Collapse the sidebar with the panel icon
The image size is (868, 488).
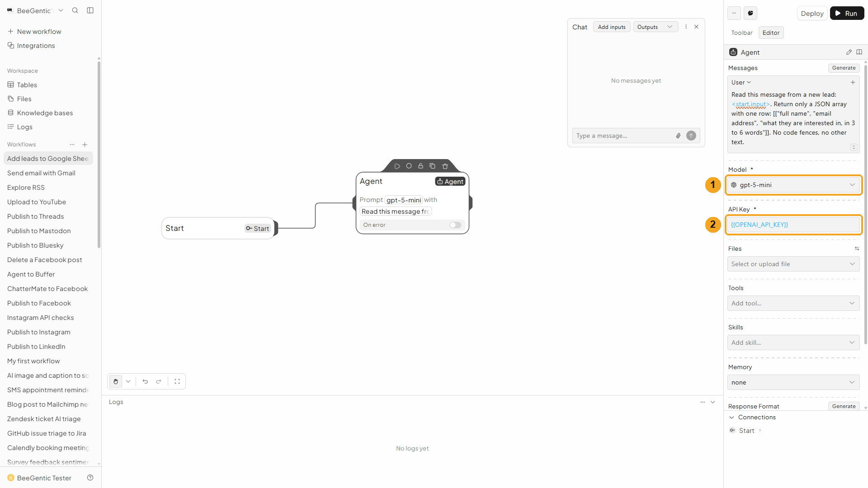[x=90, y=10]
